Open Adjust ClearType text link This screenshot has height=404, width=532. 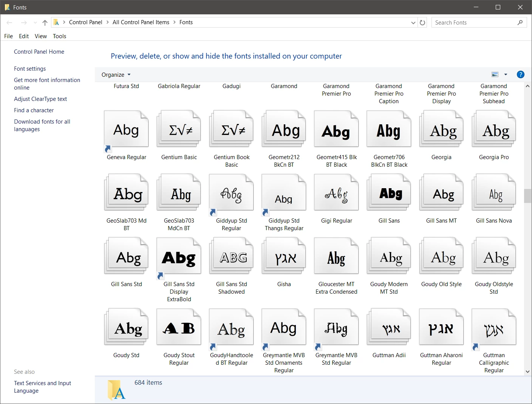40,99
